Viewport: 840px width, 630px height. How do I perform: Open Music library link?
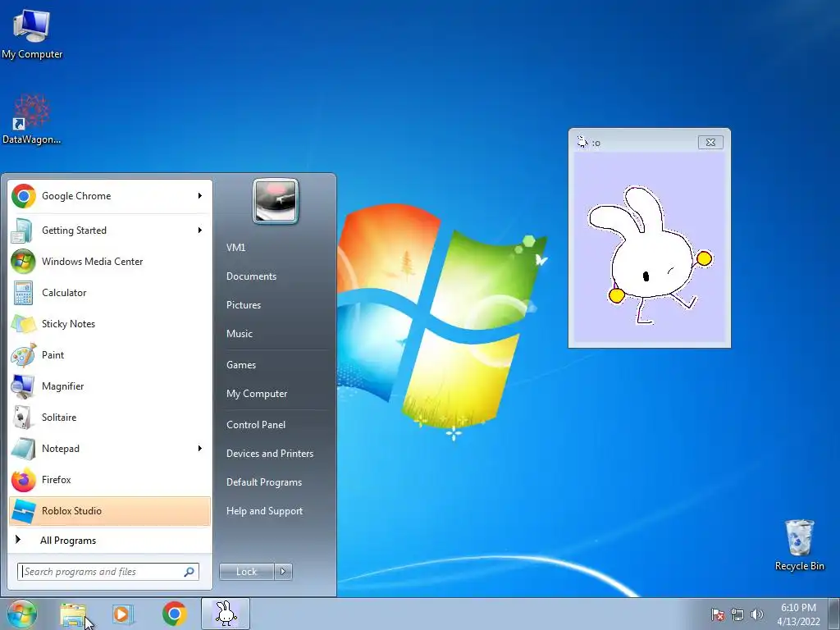240,334
